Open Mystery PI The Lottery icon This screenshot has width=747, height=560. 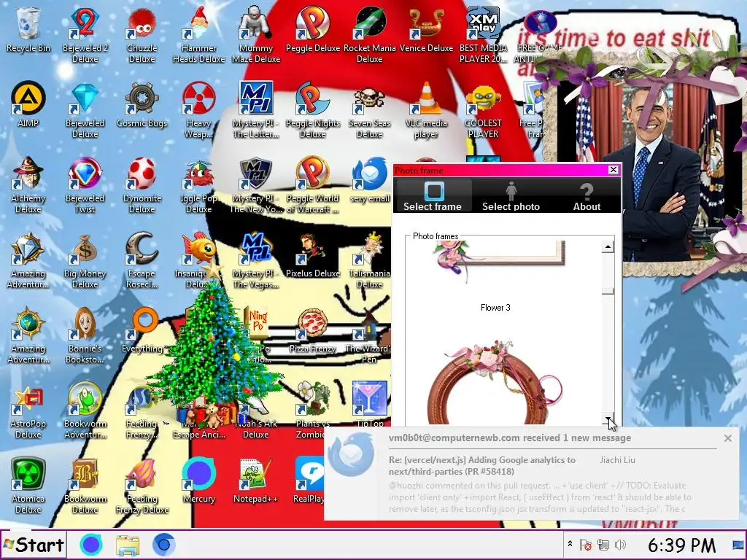256,109
